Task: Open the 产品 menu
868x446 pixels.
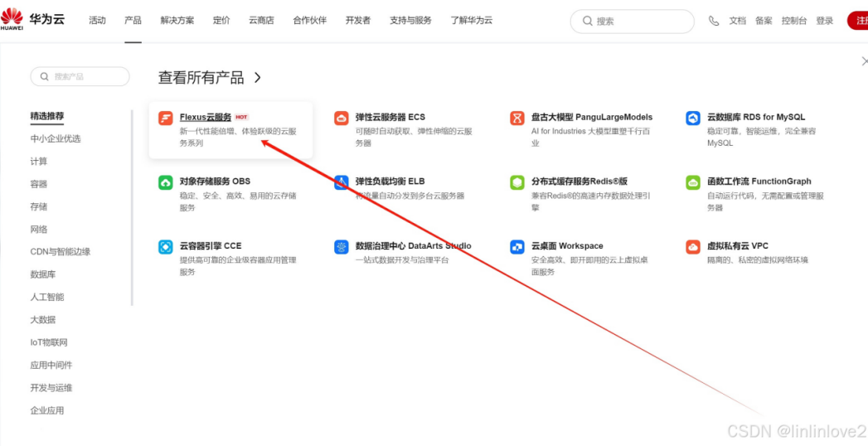Action: (133, 21)
